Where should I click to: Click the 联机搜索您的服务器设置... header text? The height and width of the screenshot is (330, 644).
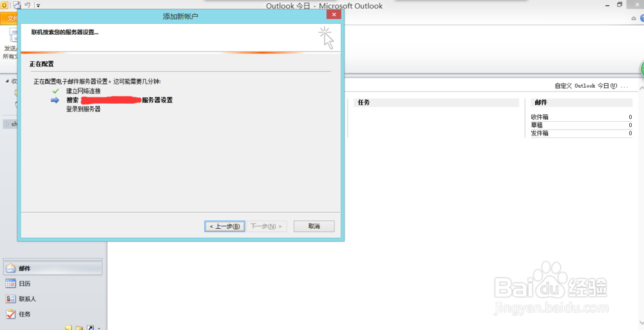65,32
